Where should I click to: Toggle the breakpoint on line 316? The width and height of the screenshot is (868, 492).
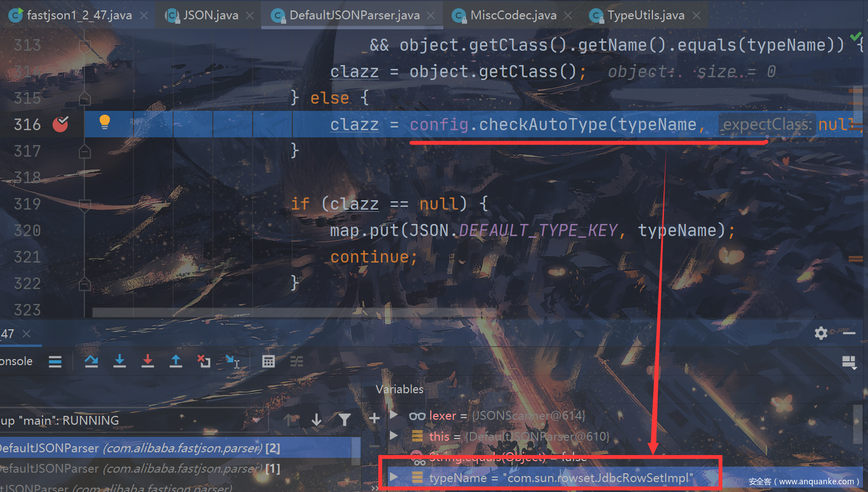coord(60,124)
